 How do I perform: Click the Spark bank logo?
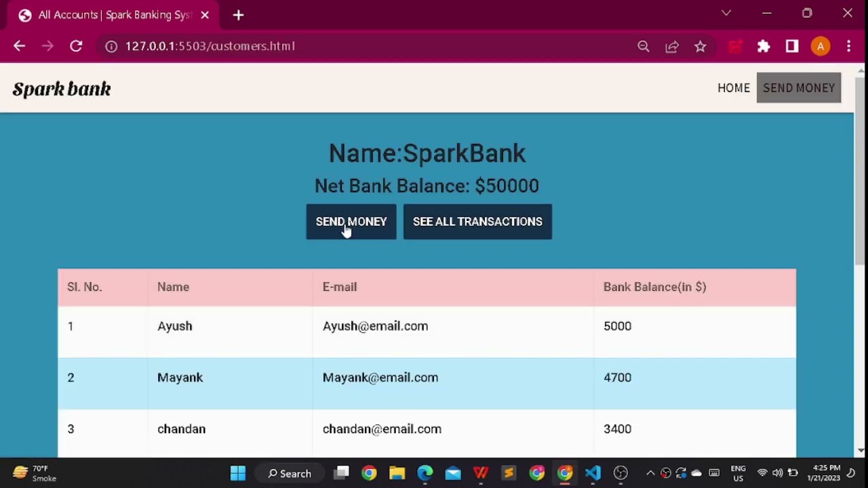click(62, 89)
